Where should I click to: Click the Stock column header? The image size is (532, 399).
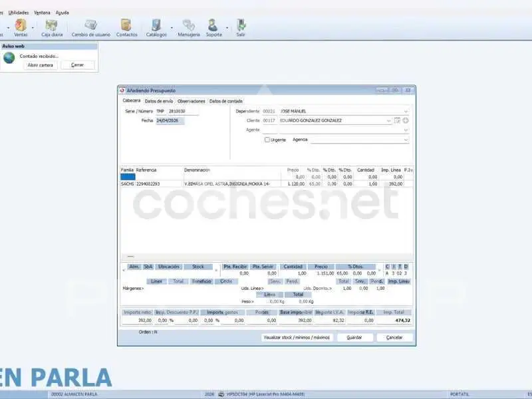(x=198, y=267)
